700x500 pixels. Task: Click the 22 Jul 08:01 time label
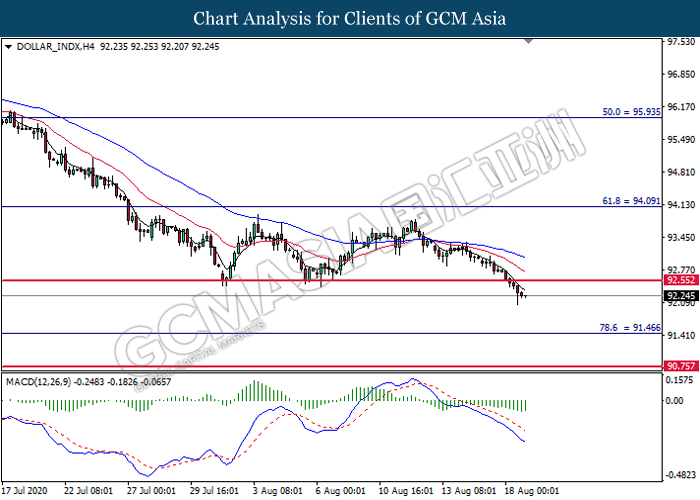[x=88, y=491]
